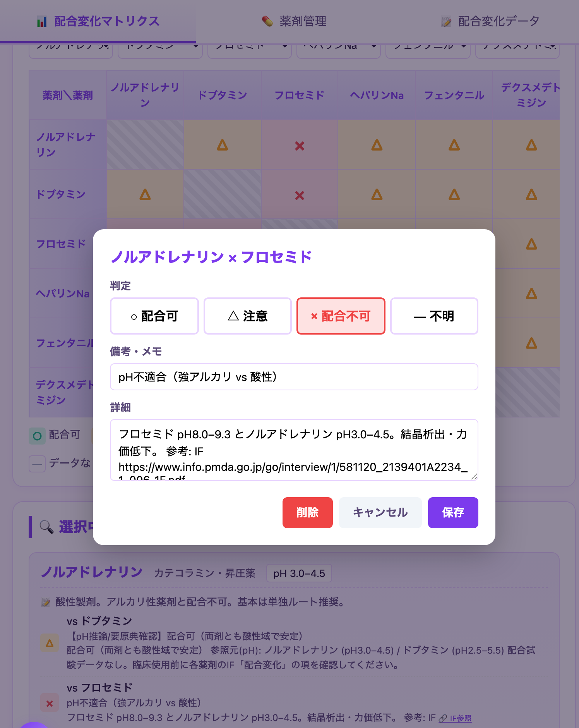Click the dash データなし legend icon

coord(37,464)
